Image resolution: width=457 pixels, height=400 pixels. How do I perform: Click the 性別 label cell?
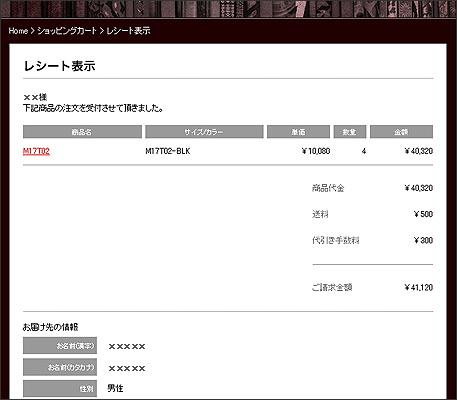60,388
